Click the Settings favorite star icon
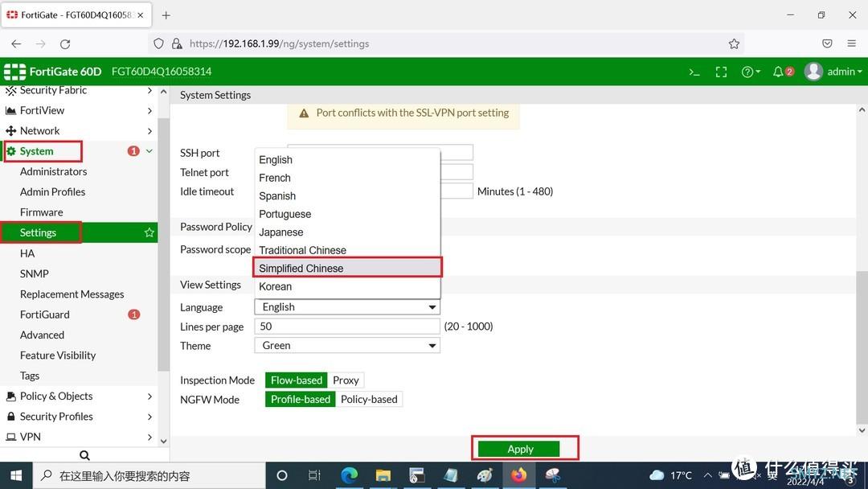The image size is (868, 489). (x=149, y=232)
